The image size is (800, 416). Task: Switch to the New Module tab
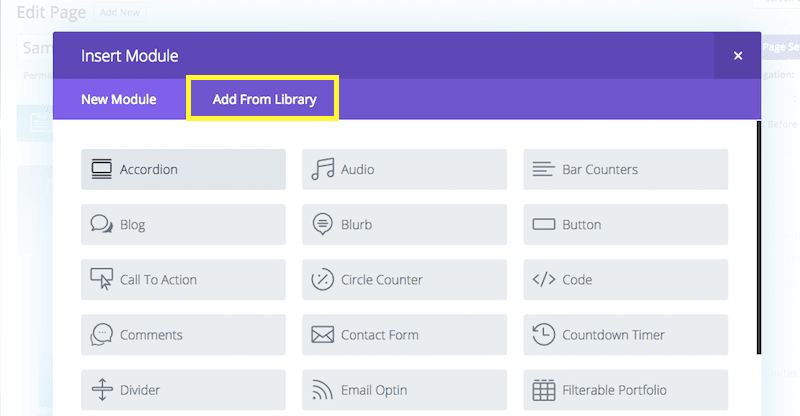tap(119, 99)
